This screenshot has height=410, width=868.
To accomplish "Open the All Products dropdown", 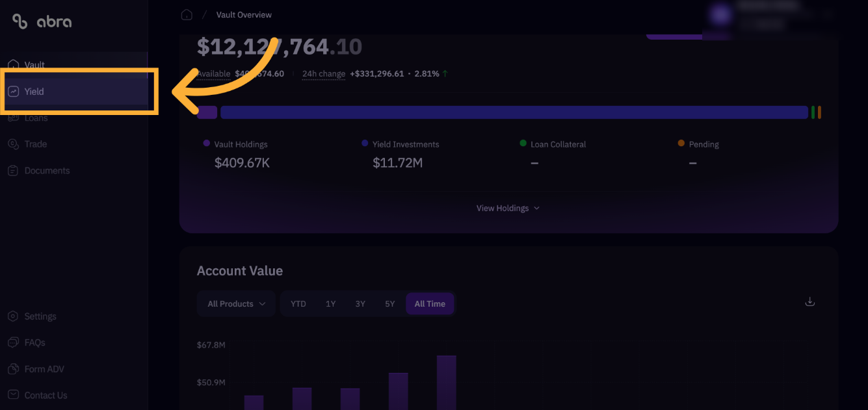I will coord(236,304).
